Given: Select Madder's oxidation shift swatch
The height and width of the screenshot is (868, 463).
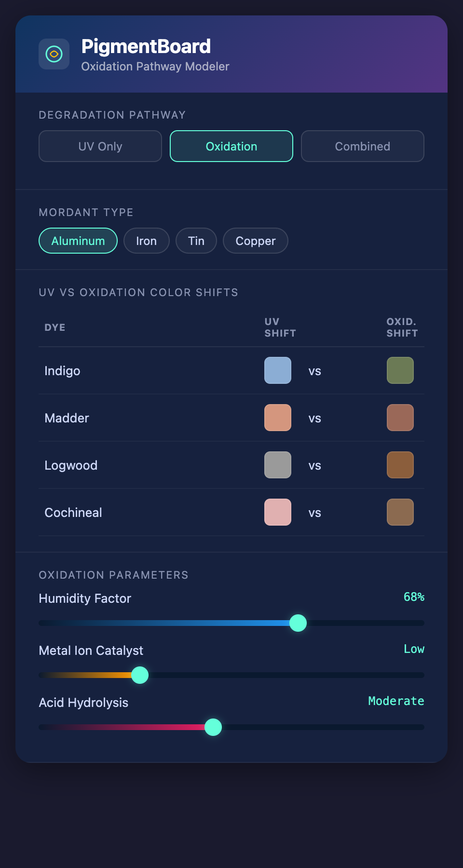Looking at the screenshot, I should (x=400, y=418).
